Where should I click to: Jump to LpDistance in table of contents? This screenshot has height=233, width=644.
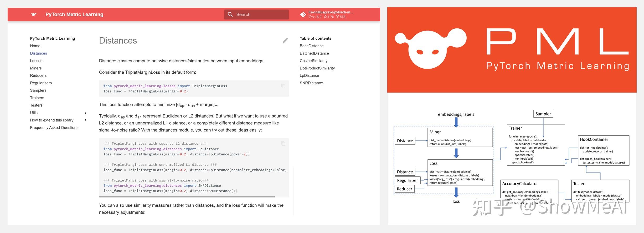click(x=309, y=75)
